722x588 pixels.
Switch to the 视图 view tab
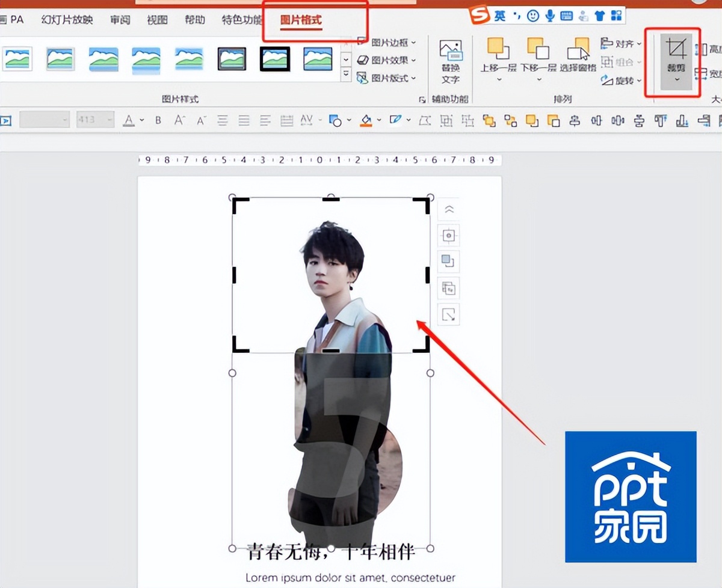(157, 20)
